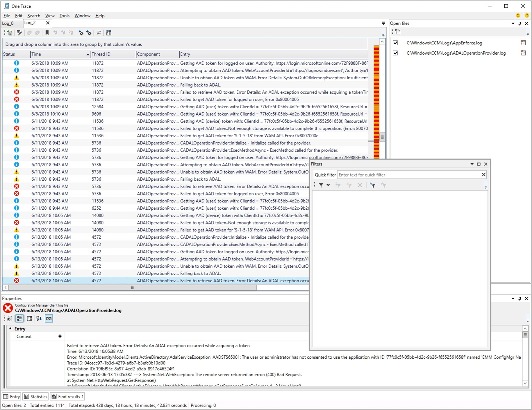Open the column chooser icon
Screen dimensions: 532x410
[108, 33]
